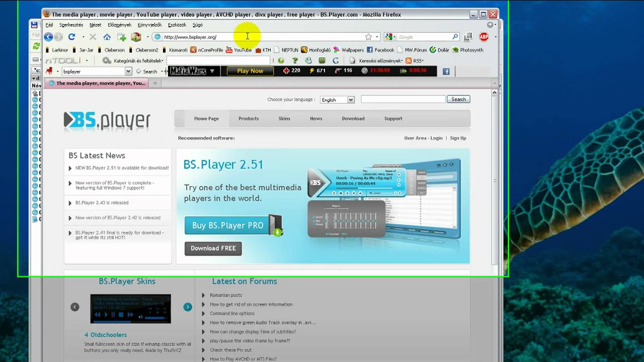Viewport: 644px width, 362px height.
Task: Open the Facebook bookmark in bookmarks bar
Action: 380,50
